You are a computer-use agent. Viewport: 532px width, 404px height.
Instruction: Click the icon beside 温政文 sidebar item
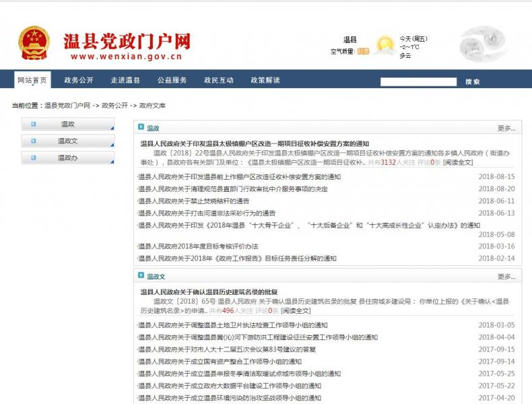click(x=34, y=141)
